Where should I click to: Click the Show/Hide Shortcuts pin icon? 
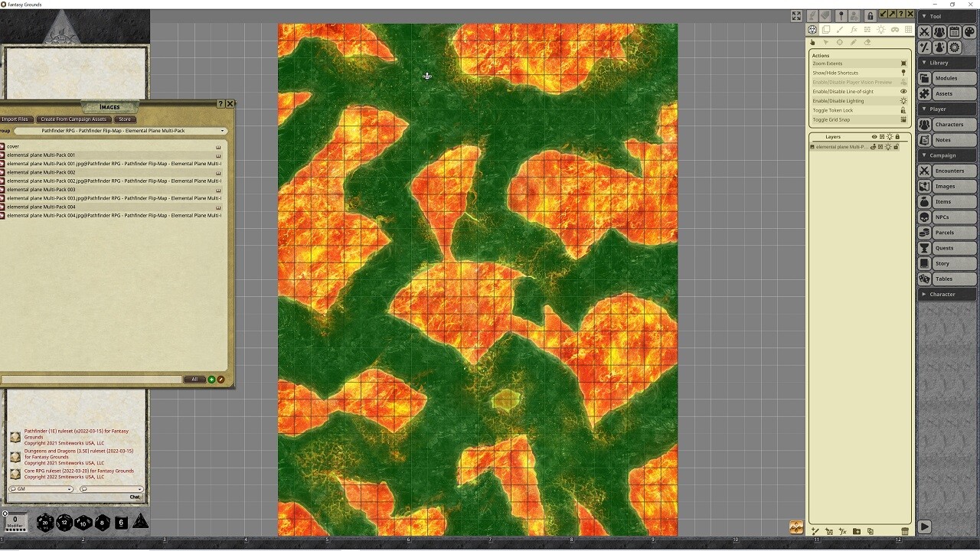tap(903, 73)
